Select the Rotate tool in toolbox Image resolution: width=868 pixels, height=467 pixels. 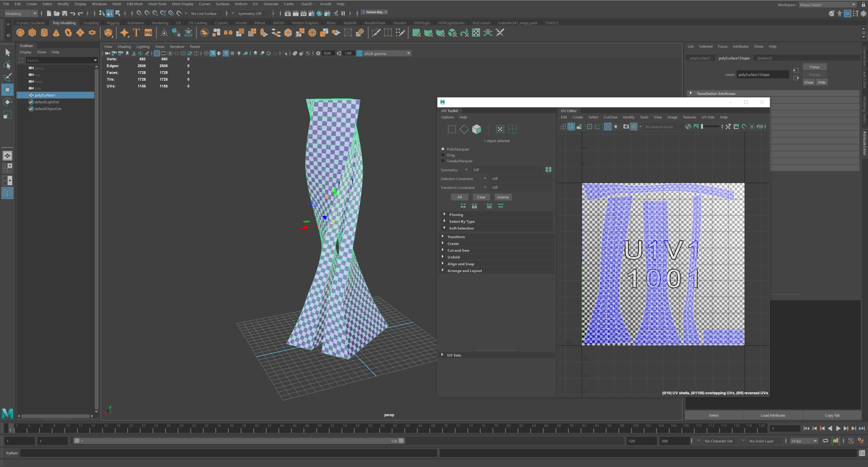pos(7,102)
